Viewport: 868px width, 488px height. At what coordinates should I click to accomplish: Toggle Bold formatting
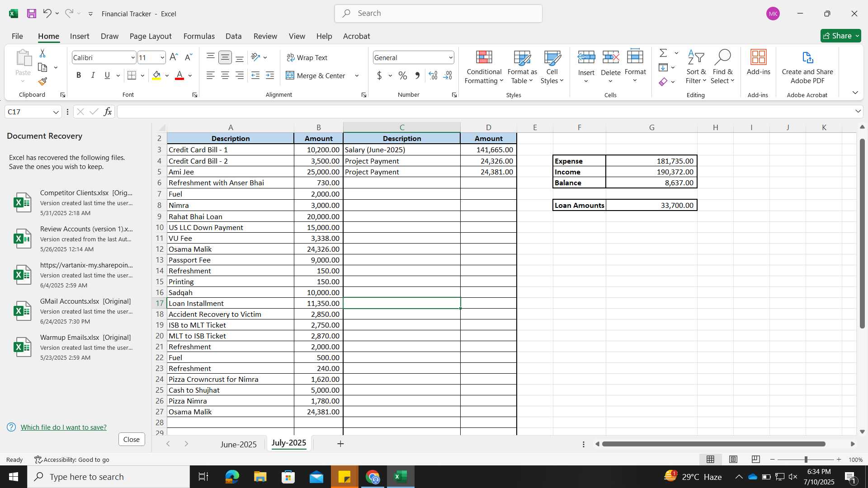[79, 75]
